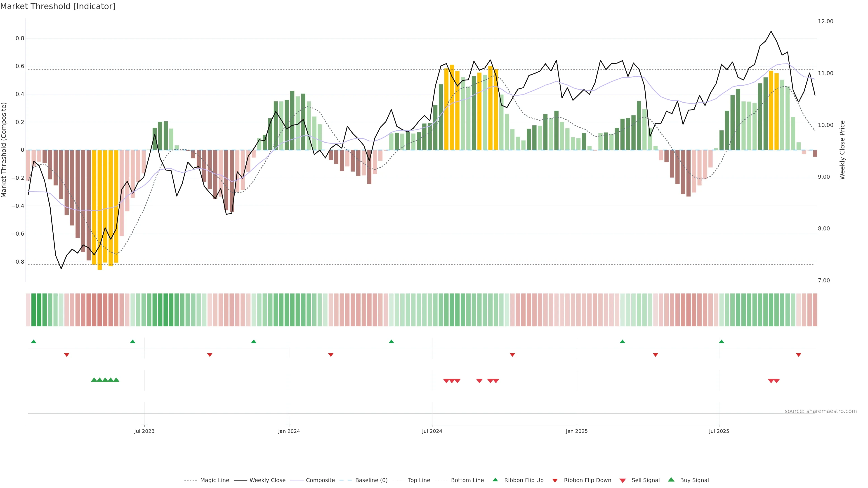This screenshot has width=868, height=488.
Task: Click the Top Line legend entry
Action: (419, 480)
